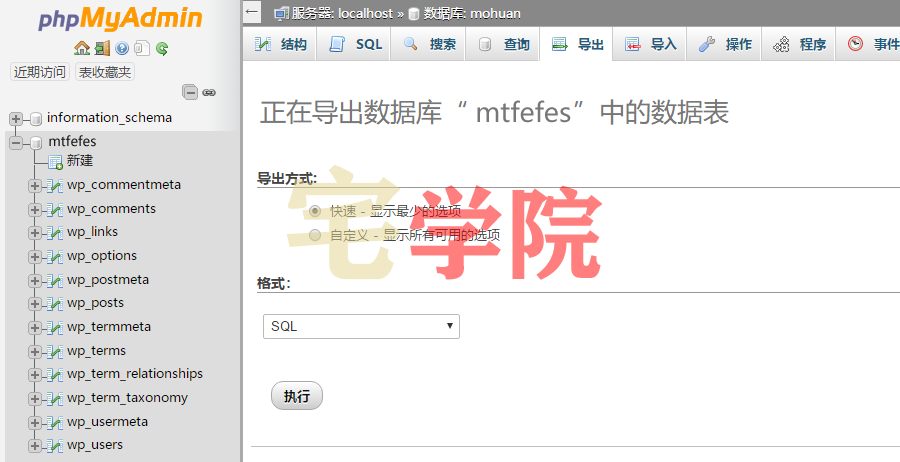Screen dimensions: 900x462
Task: Click the new table icon beside 新建
Action: [x=55, y=162]
